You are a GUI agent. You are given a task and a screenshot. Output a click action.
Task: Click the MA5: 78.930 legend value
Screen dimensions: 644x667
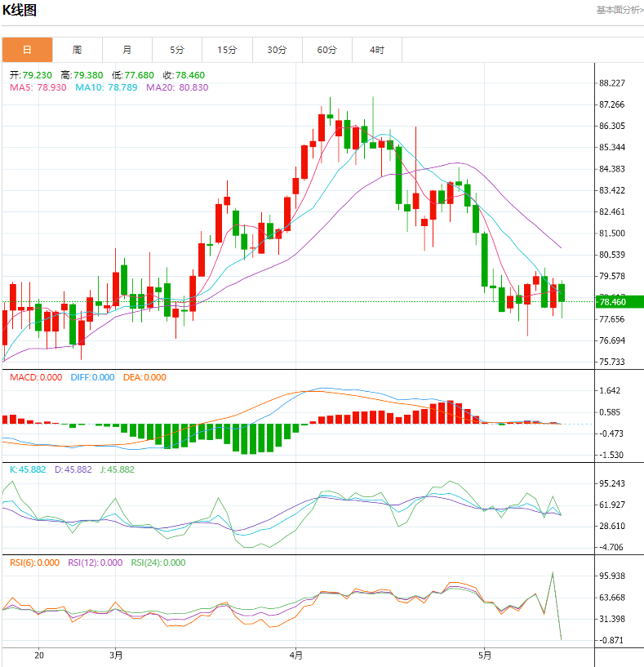click(38, 87)
